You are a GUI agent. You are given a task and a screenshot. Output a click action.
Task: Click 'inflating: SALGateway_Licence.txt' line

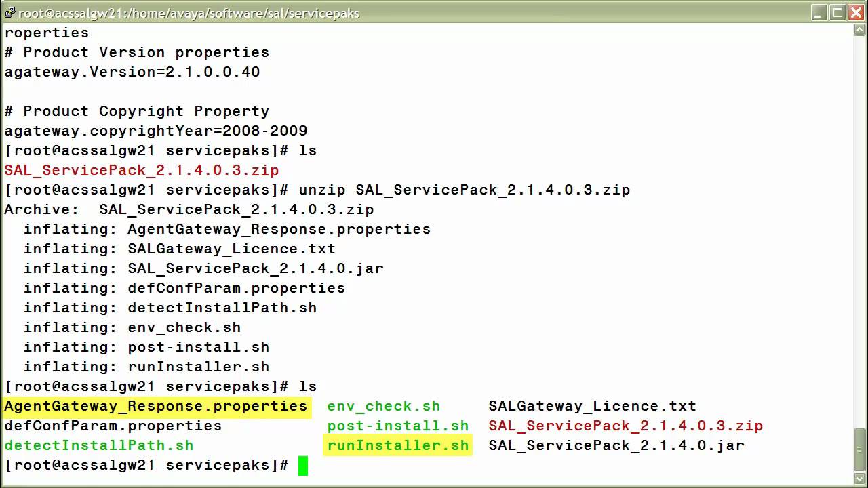coord(180,249)
